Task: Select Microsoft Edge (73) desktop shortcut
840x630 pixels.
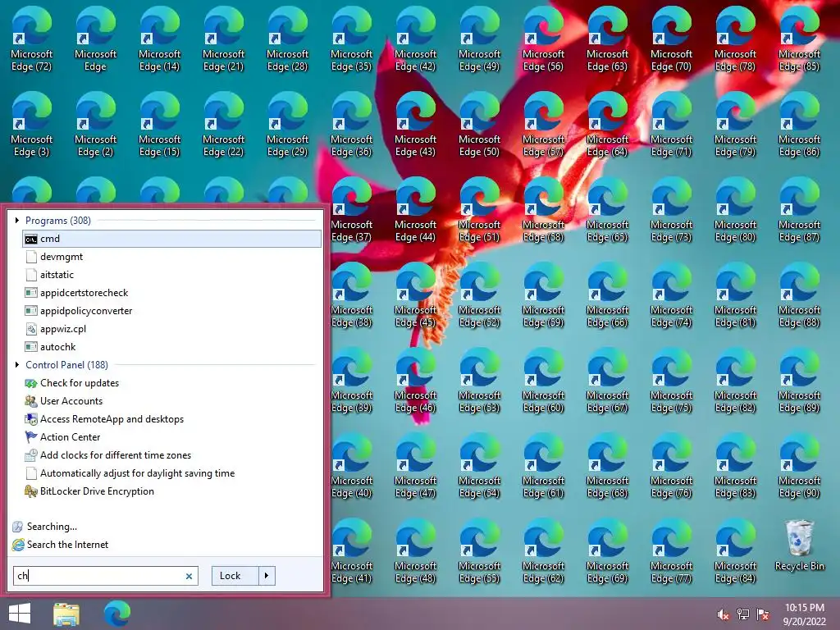Action: 671,210
